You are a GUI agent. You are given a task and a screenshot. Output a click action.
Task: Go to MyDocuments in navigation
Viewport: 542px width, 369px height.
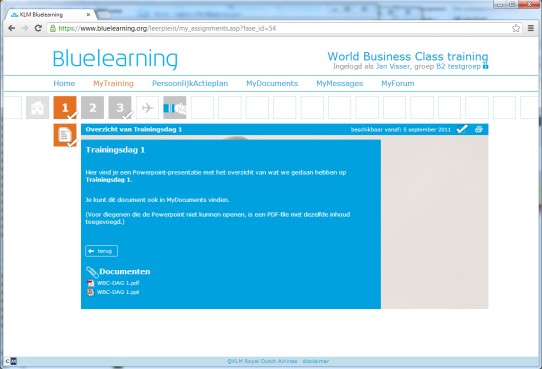click(272, 84)
